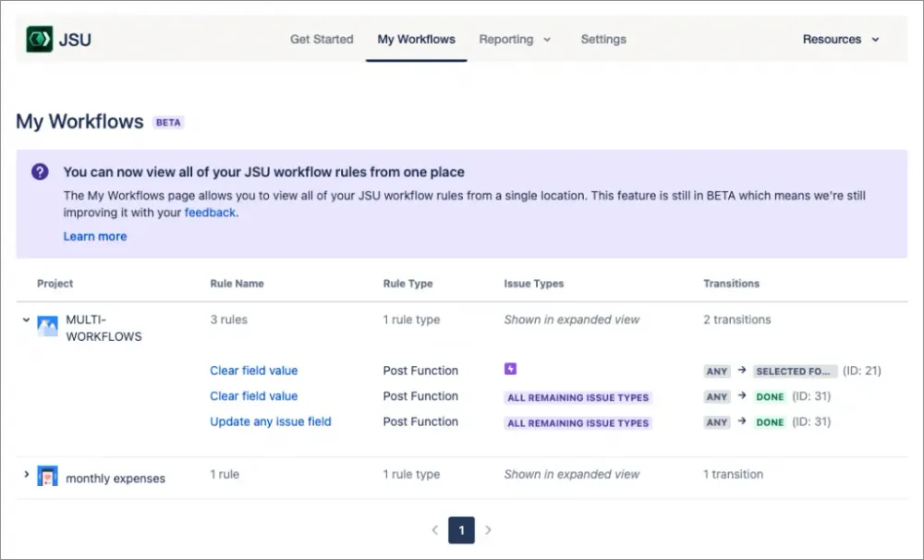Click the '1 transition' text in monthly expenses row
Image resolution: width=924 pixels, height=560 pixels.
coord(733,474)
